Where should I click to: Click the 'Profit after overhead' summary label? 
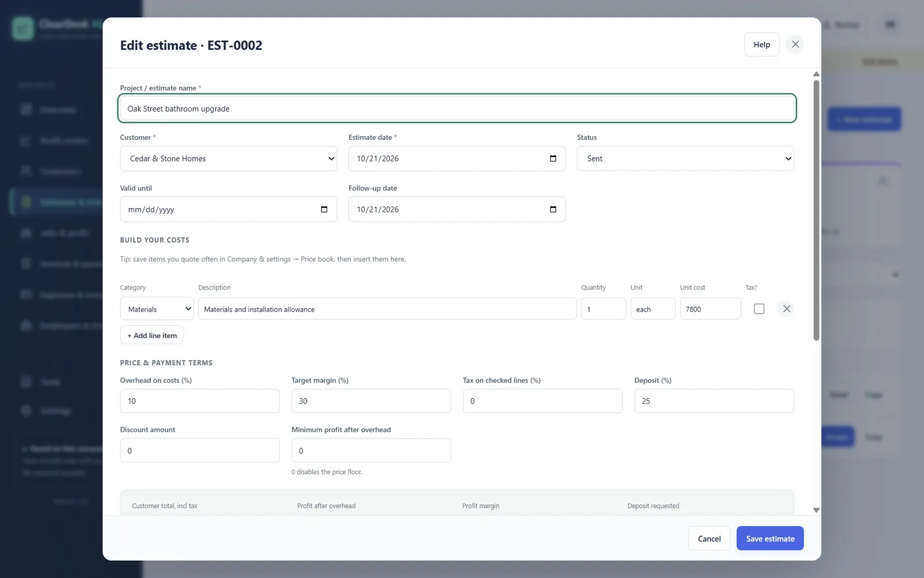[x=326, y=506]
